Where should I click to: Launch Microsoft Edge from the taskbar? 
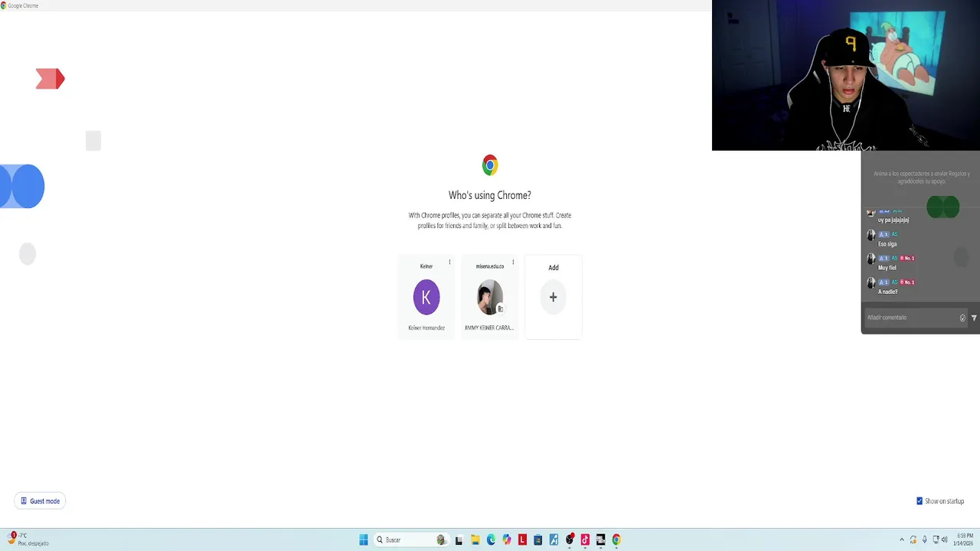click(491, 540)
